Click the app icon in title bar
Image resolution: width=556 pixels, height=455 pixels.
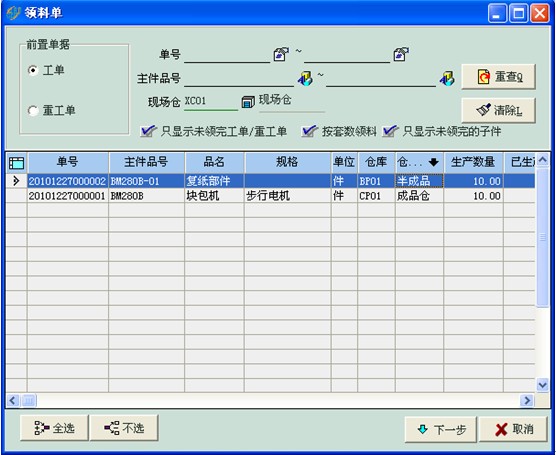[13, 13]
